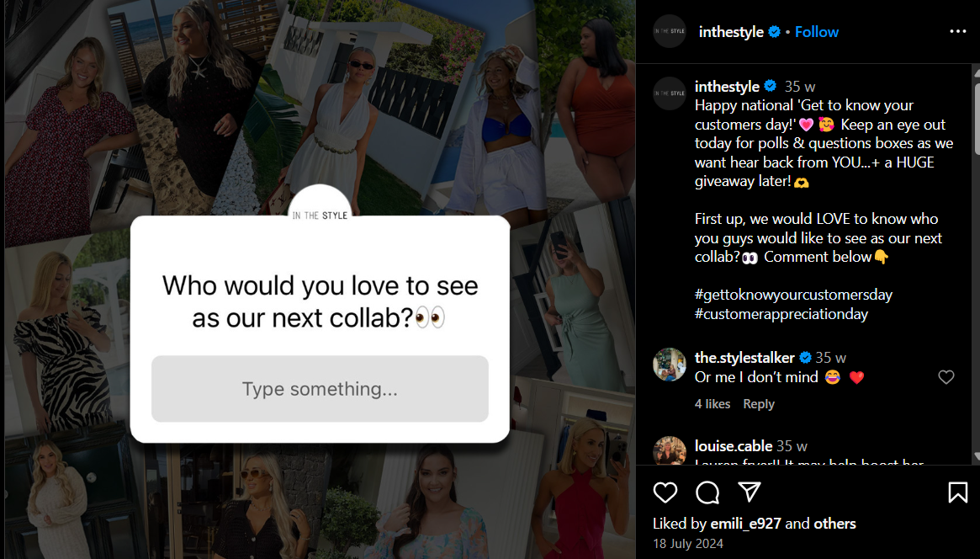
Task: Click the.stylestalker's profile picture
Action: click(670, 365)
